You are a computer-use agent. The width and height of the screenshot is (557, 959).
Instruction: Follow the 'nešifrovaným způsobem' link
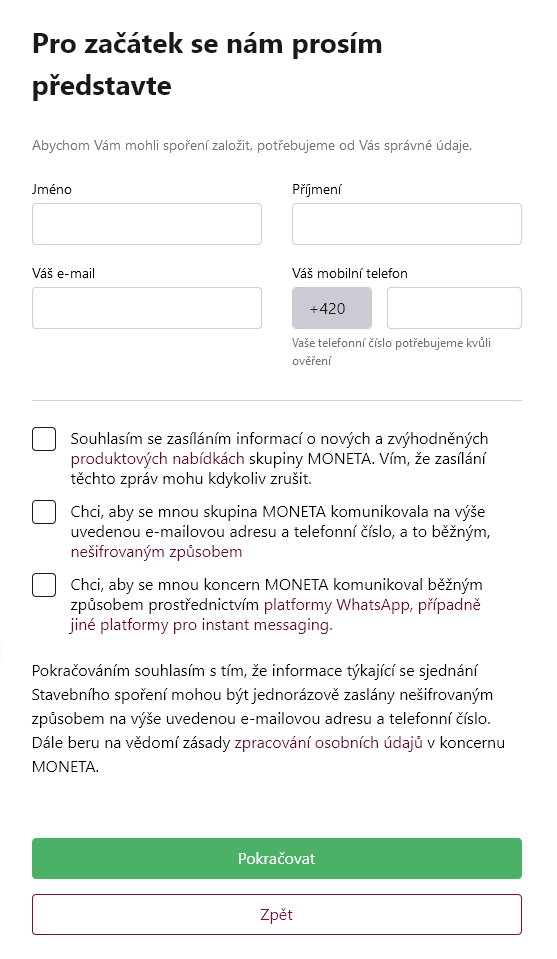click(x=157, y=552)
